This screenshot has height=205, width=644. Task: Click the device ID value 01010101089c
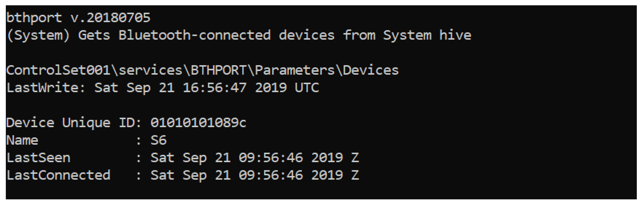[x=198, y=123]
